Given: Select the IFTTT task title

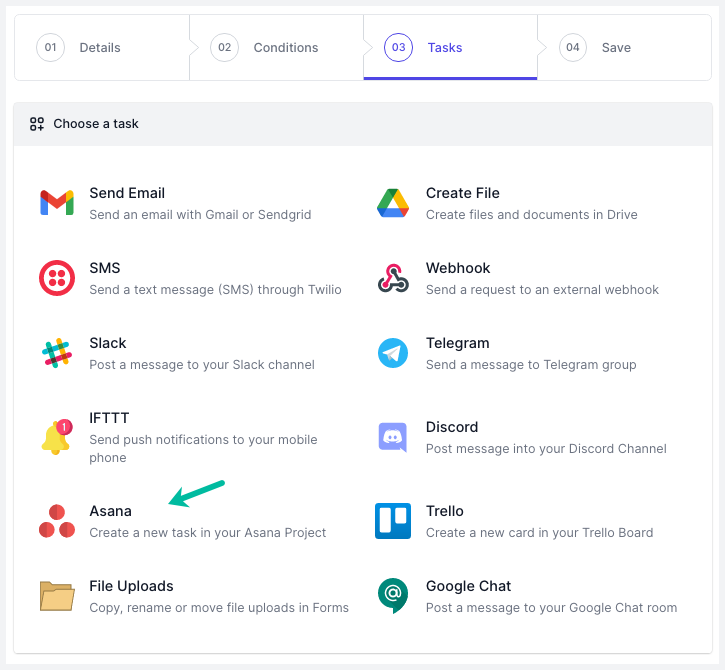Looking at the screenshot, I should pos(109,418).
